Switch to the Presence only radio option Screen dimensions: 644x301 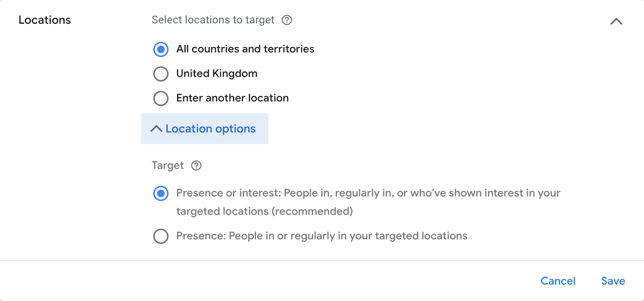tap(161, 236)
